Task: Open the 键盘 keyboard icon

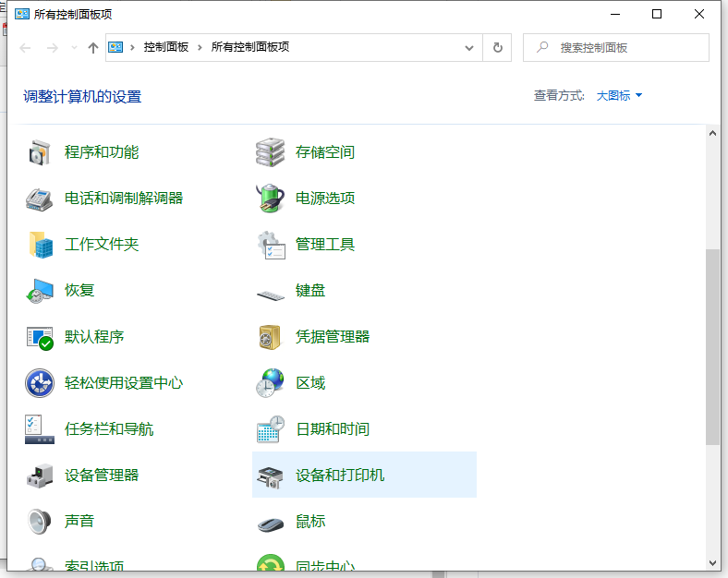Action: [270, 295]
